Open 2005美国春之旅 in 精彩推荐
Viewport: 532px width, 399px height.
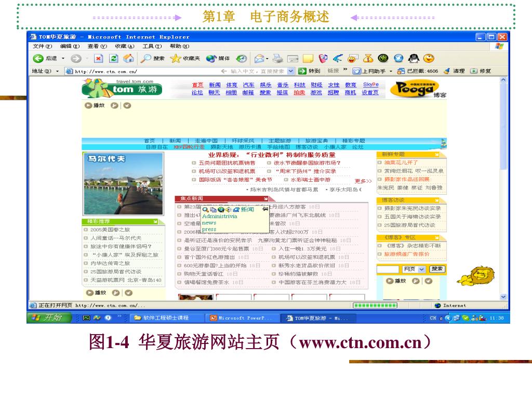pyautogui.click(x=110, y=230)
